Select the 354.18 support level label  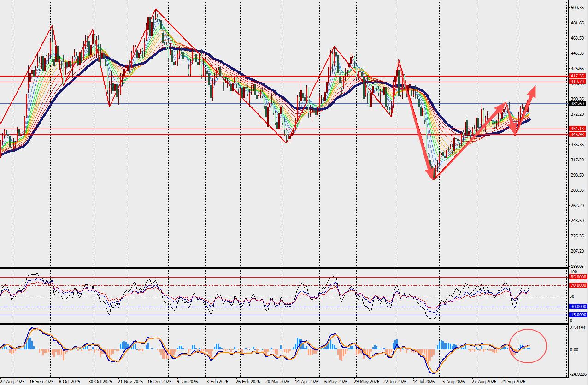point(577,129)
